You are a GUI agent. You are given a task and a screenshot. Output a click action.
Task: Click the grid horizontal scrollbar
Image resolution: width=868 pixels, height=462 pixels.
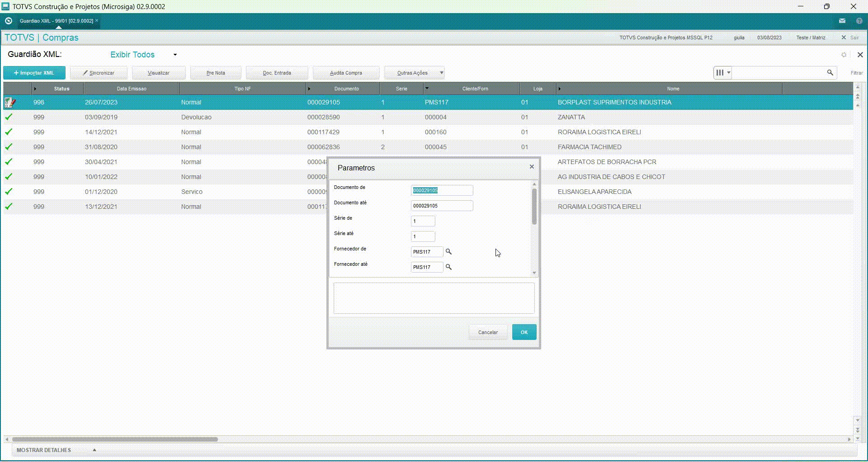click(115, 439)
